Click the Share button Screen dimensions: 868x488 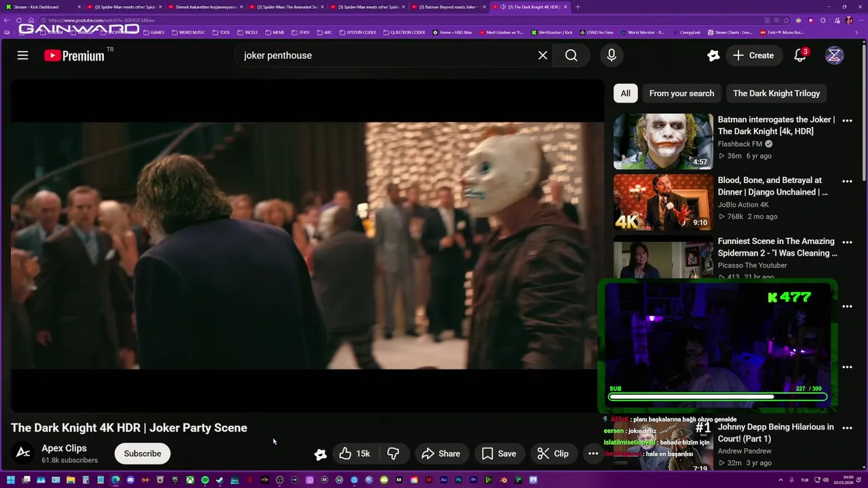[441, 453]
